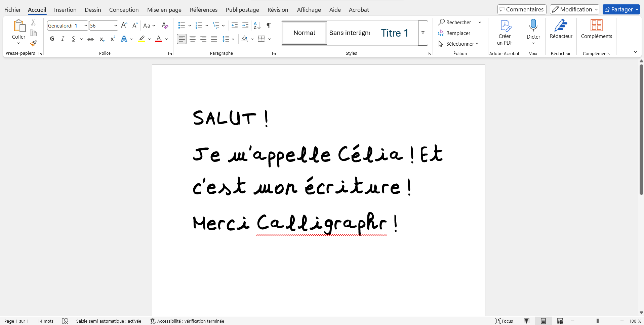The height and width of the screenshot is (325, 644).
Task: Cliquer sur le bouton Partager
Action: pos(620,9)
